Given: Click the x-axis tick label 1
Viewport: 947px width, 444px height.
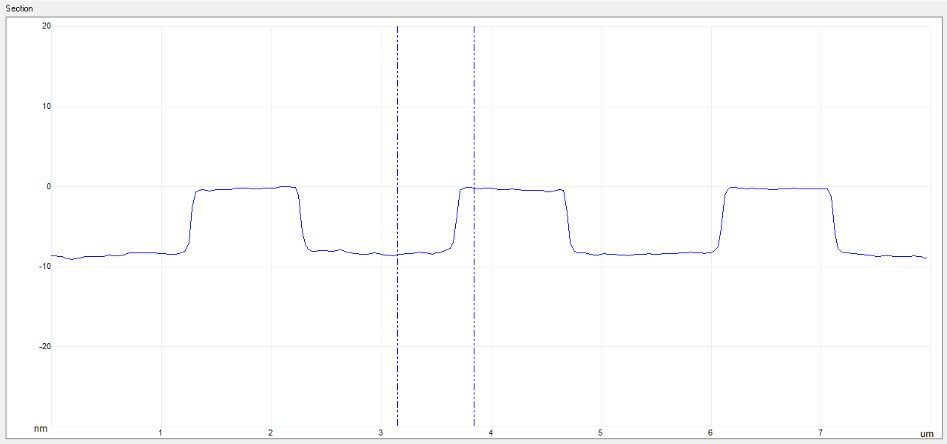Looking at the screenshot, I should [x=161, y=432].
